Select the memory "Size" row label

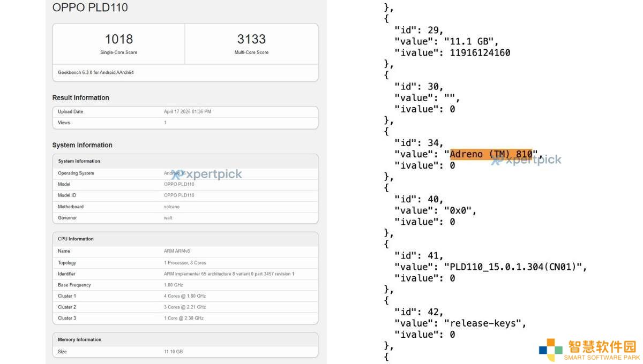point(62,352)
